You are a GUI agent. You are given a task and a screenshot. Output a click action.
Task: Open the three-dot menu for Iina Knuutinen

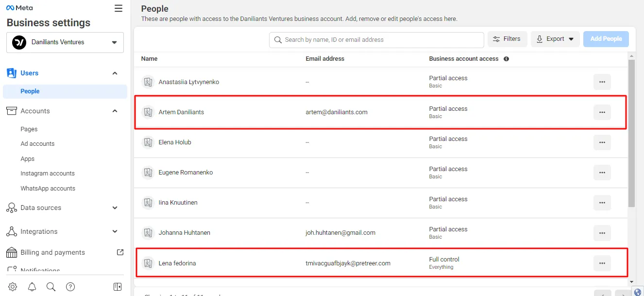pyautogui.click(x=602, y=203)
